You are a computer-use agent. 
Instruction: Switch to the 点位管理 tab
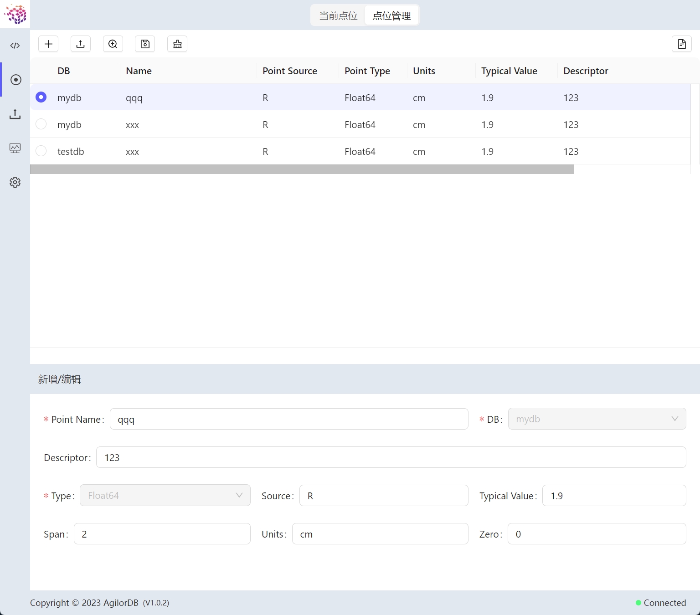391,15
